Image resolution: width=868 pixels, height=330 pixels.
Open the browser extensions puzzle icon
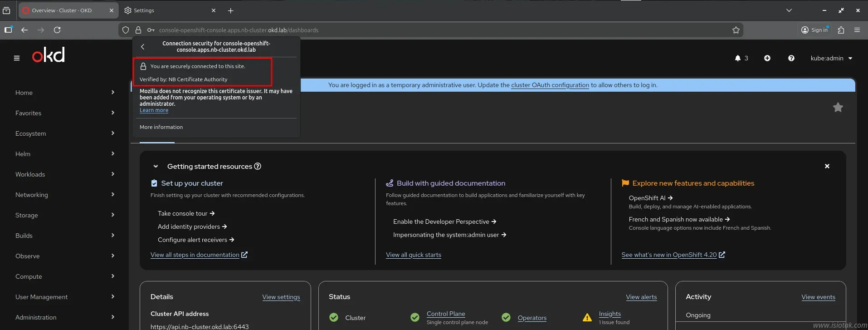(x=841, y=30)
